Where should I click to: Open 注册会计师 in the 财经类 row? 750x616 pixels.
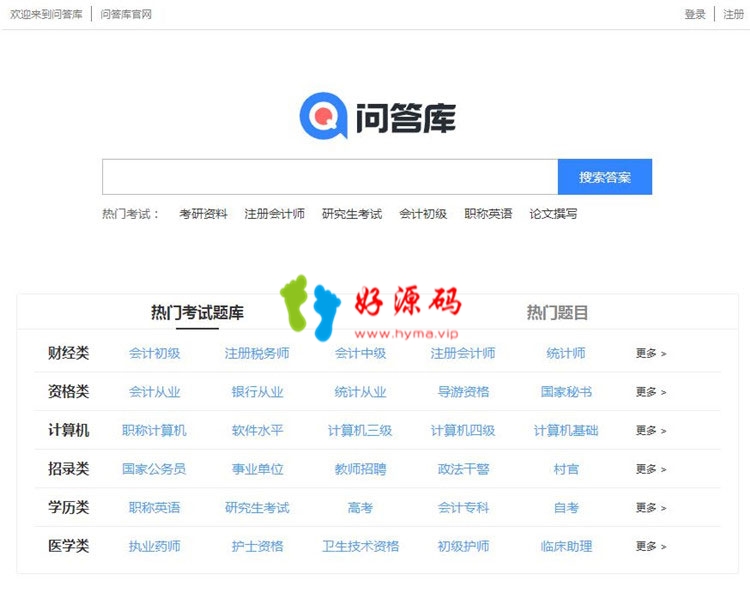coord(463,353)
